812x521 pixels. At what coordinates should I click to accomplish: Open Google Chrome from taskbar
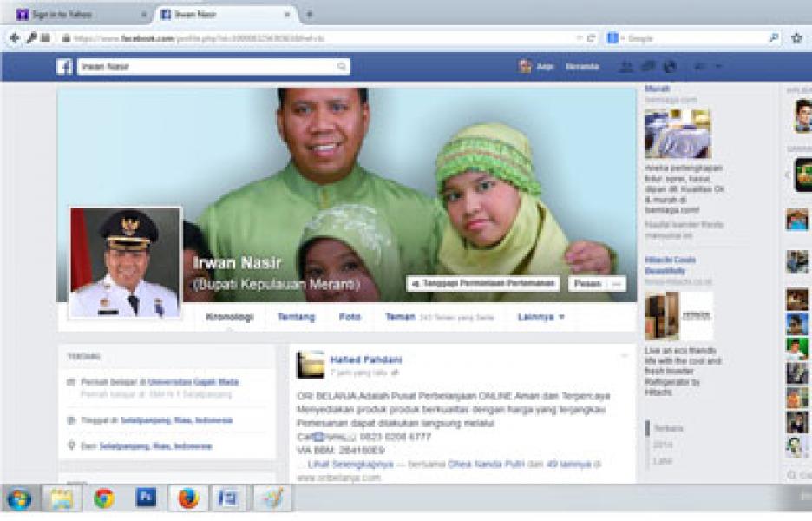104,498
